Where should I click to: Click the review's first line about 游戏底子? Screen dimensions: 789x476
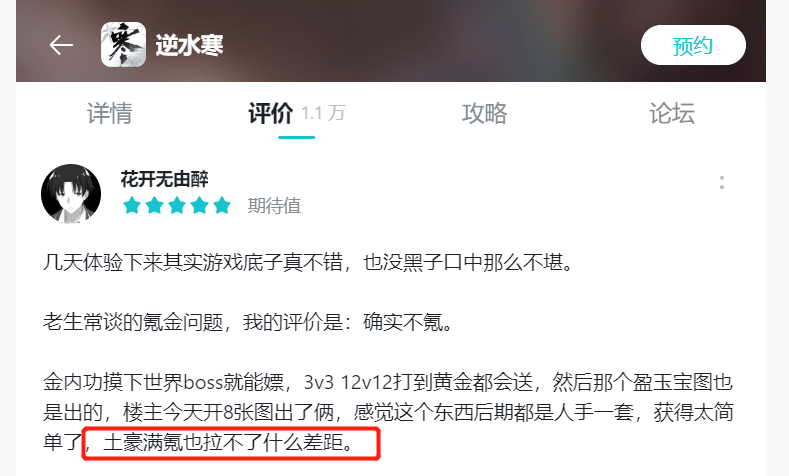click(308, 262)
